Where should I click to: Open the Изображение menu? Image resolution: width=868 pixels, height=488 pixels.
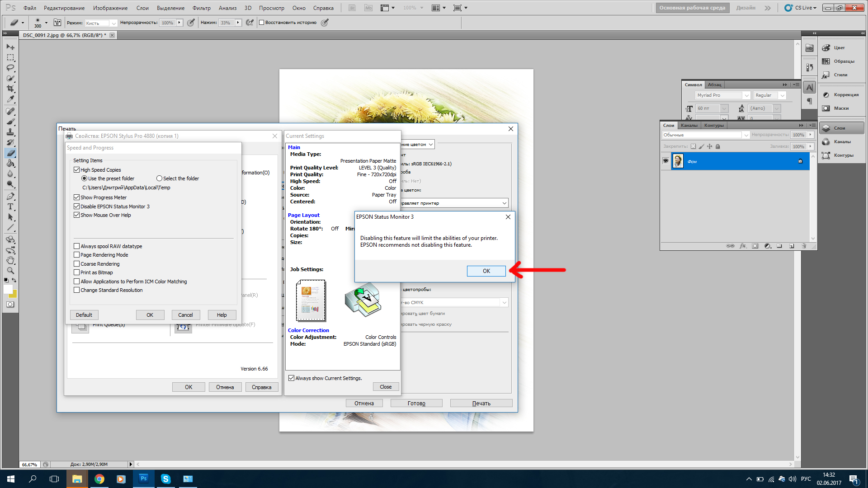tap(110, 8)
